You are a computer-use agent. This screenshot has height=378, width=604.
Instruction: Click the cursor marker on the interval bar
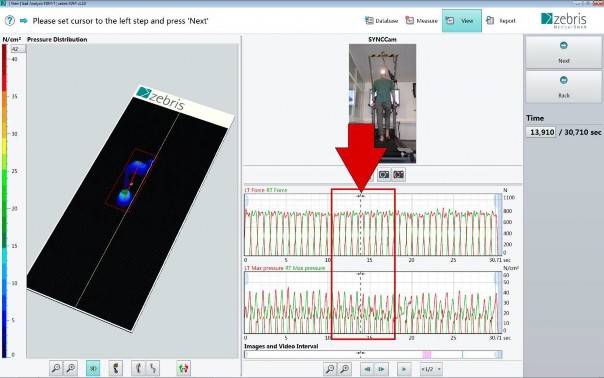click(361, 353)
